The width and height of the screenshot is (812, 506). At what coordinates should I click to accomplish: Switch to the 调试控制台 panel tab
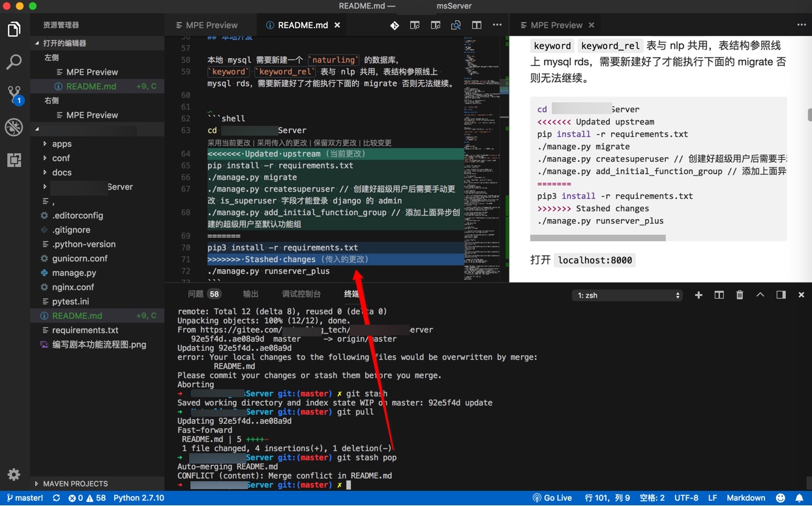click(301, 294)
